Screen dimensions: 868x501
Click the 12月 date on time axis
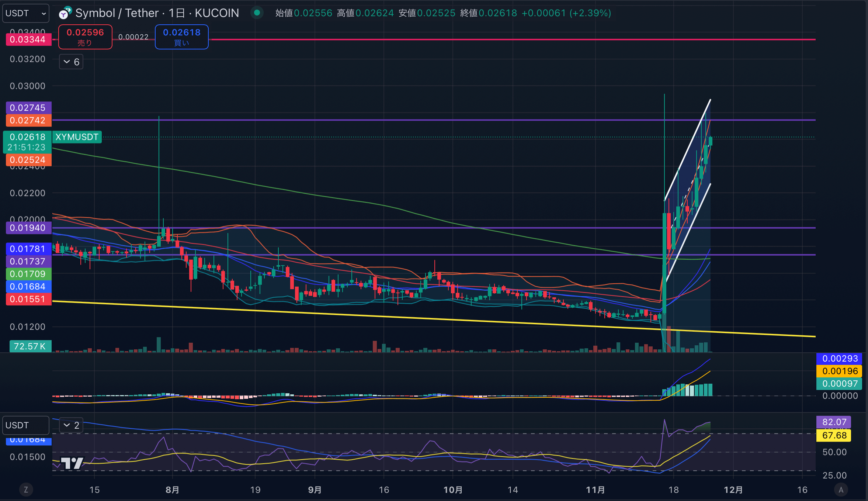click(733, 490)
